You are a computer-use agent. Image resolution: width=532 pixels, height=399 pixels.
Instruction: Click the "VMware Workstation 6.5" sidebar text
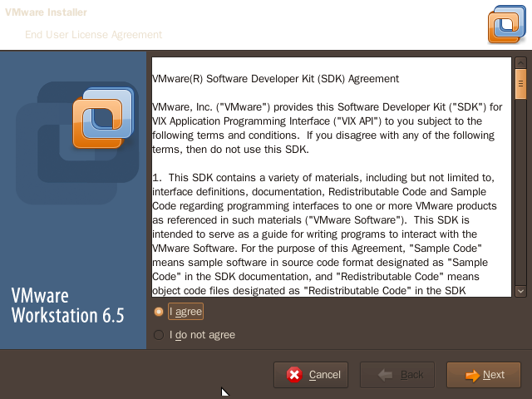coord(68,305)
